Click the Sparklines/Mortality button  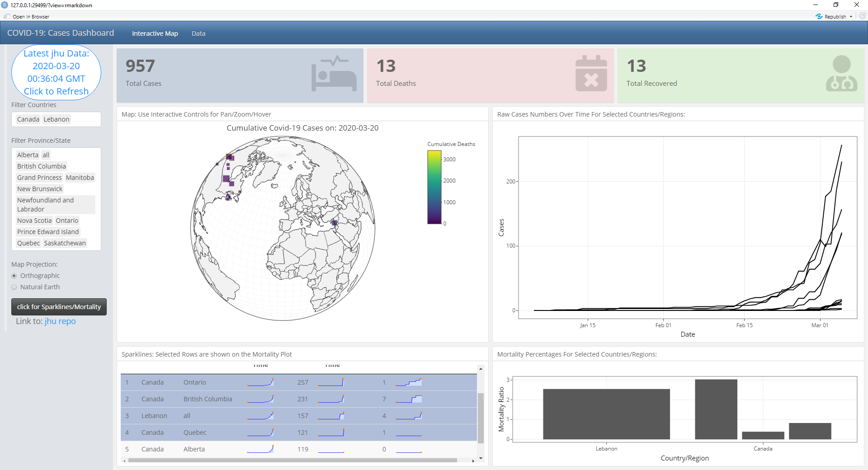tap(59, 307)
